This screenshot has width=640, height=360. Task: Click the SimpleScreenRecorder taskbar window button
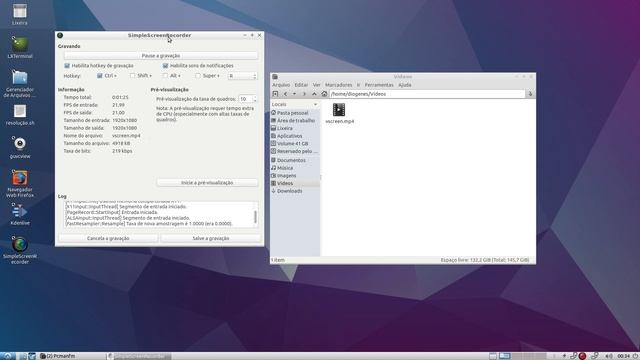click(139, 356)
